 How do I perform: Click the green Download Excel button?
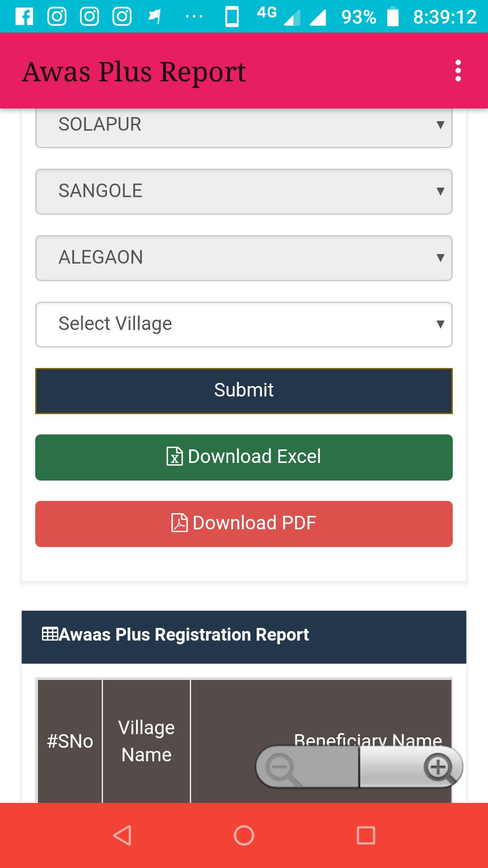pos(244,457)
